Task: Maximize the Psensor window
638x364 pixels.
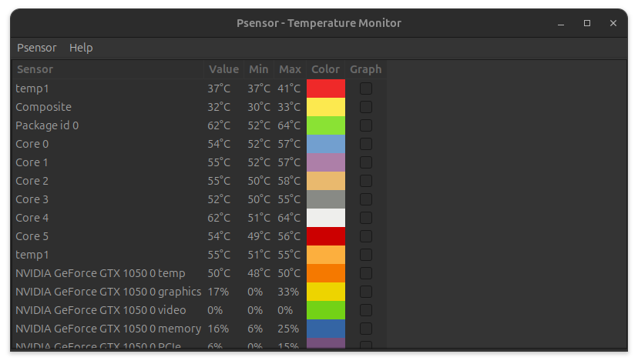Action: pos(587,23)
